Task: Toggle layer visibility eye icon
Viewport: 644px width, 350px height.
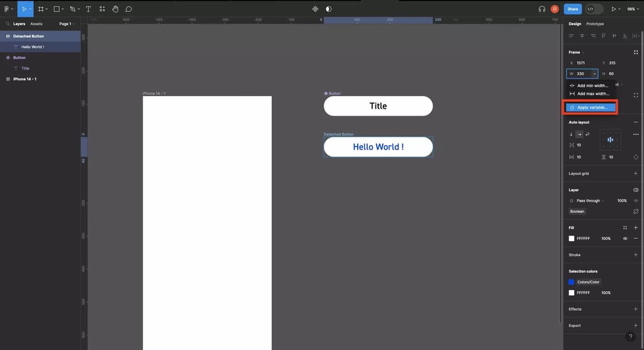Action: pyautogui.click(x=636, y=200)
